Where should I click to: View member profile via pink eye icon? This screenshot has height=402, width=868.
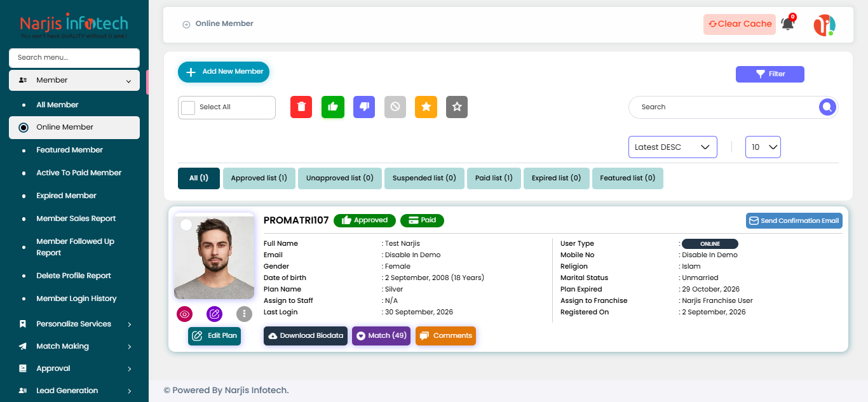click(185, 314)
